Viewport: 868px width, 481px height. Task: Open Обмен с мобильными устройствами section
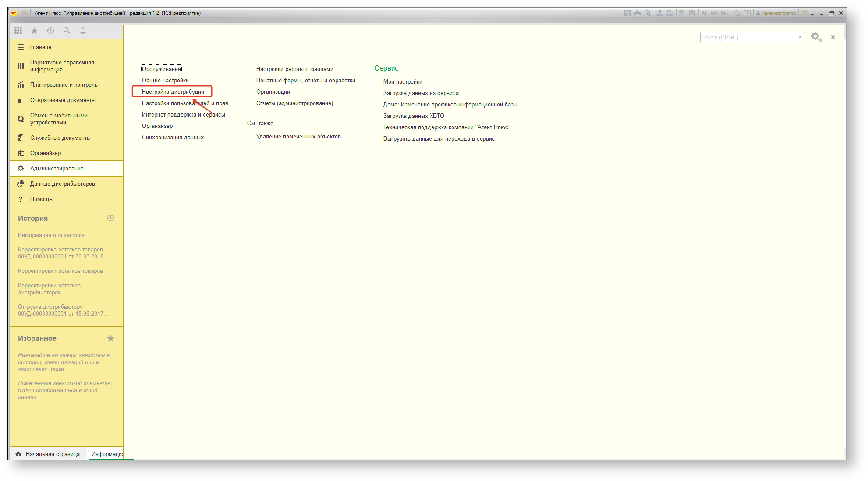pyautogui.click(x=67, y=119)
